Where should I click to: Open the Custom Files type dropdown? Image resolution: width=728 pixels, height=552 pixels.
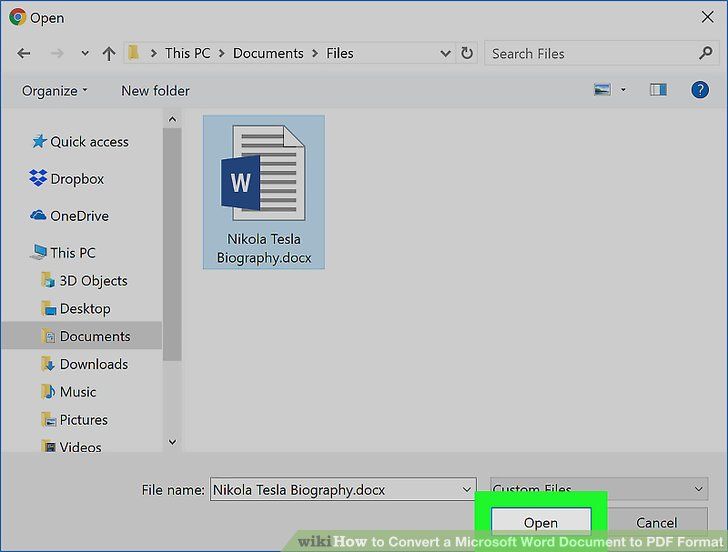[599, 489]
